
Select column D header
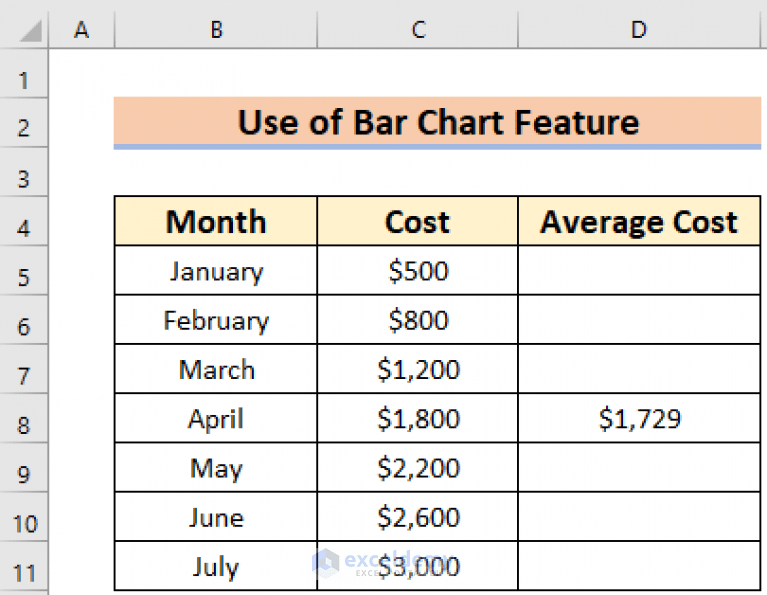(x=639, y=31)
